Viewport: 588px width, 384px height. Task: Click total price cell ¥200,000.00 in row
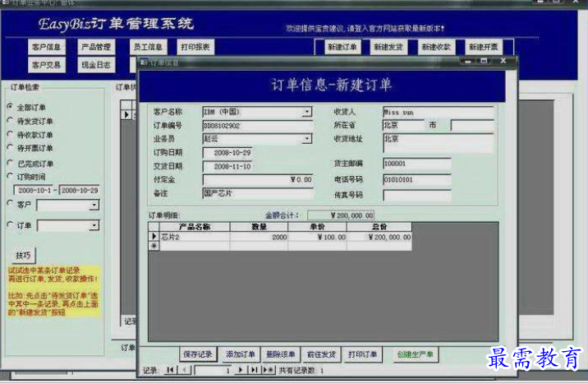click(379, 237)
